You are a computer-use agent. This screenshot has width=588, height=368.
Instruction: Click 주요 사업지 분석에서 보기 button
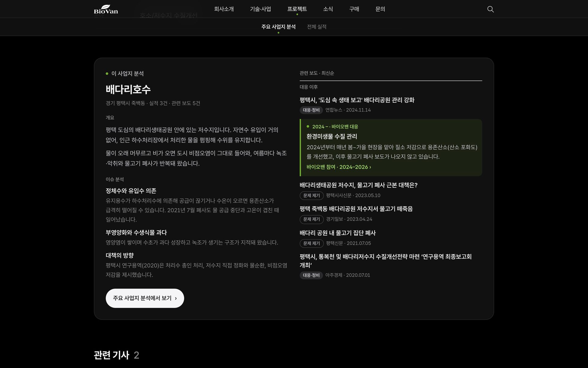145,298
